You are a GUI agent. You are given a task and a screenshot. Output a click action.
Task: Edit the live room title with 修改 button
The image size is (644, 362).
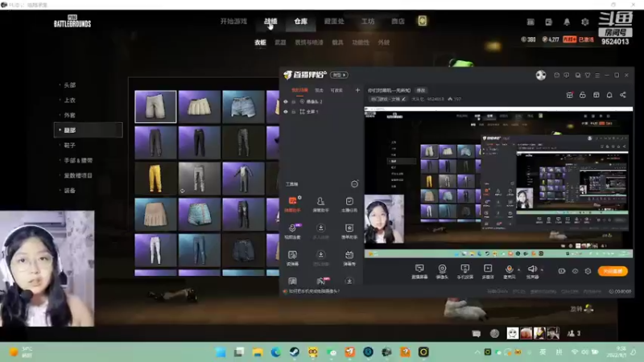421,90
